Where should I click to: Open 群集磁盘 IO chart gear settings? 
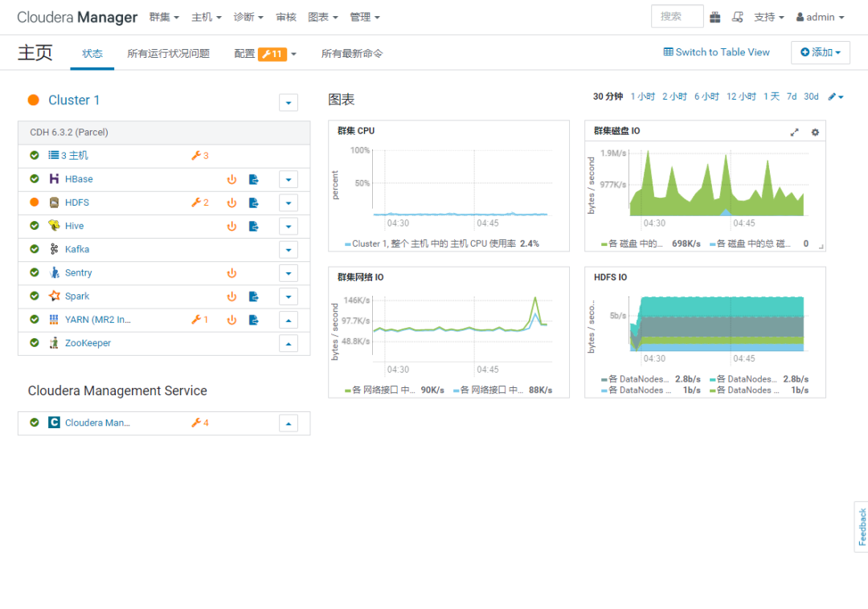coord(815,133)
